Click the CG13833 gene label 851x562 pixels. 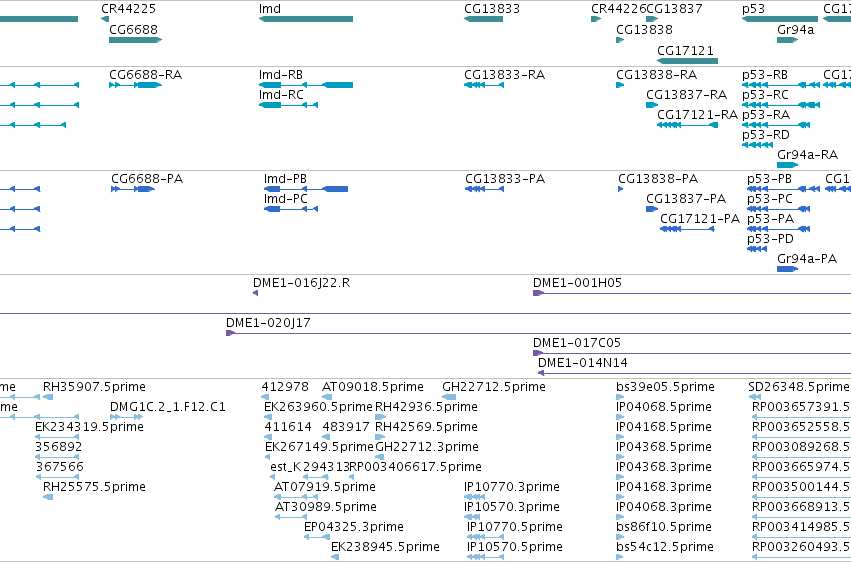(x=492, y=9)
